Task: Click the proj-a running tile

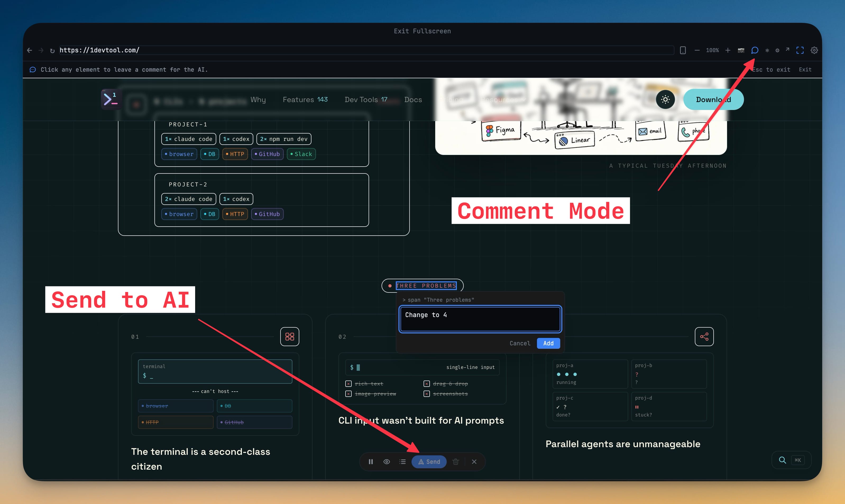Action: click(590, 374)
